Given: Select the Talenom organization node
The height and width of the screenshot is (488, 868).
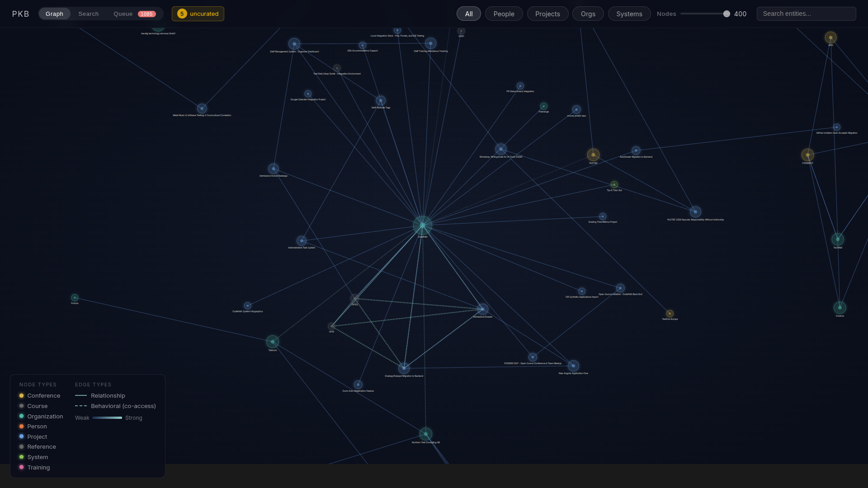Looking at the screenshot, I should [273, 342].
